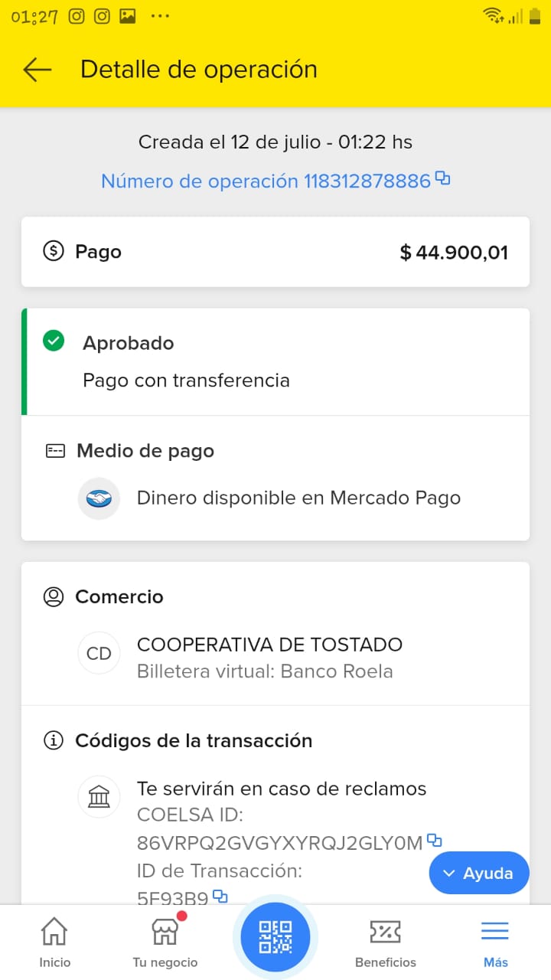Copy the ID de Transacción code
Screen dimensions: 551x980
pyautogui.click(x=220, y=895)
